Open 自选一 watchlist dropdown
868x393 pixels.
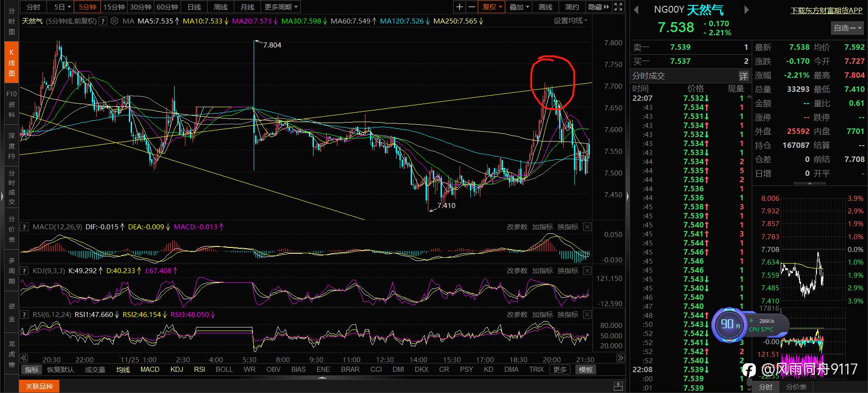[x=848, y=28]
